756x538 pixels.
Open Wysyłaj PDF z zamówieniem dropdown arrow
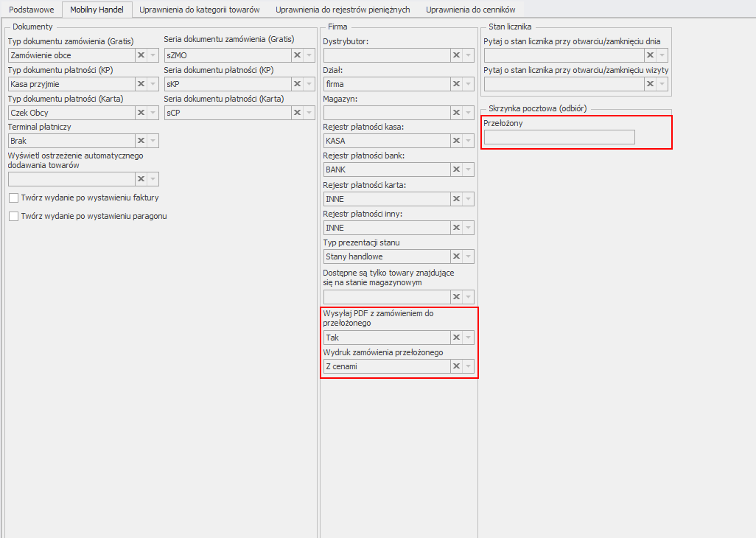pos(469,338)
